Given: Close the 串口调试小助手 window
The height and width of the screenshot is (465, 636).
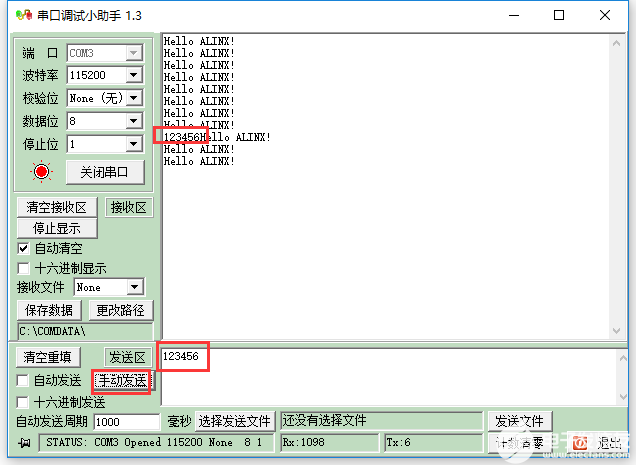Looking at the screenshot, I should (x=605, y=15).
